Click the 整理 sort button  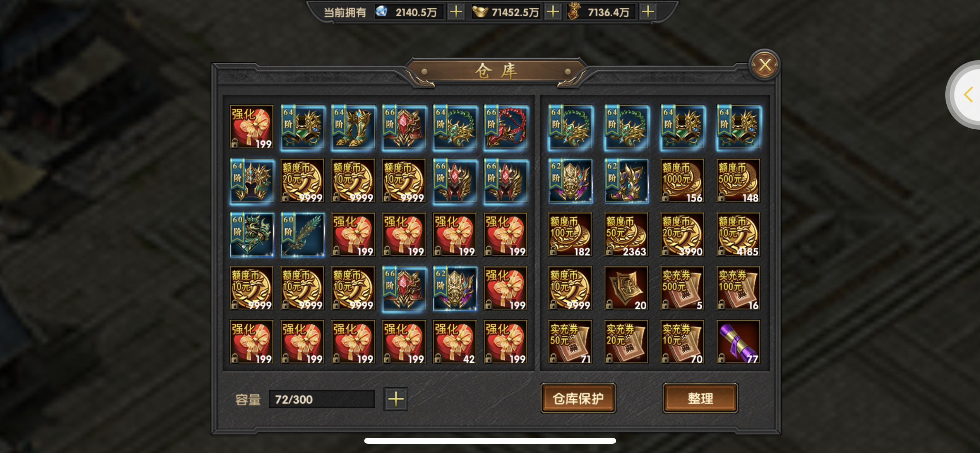[x=700, y=398]
